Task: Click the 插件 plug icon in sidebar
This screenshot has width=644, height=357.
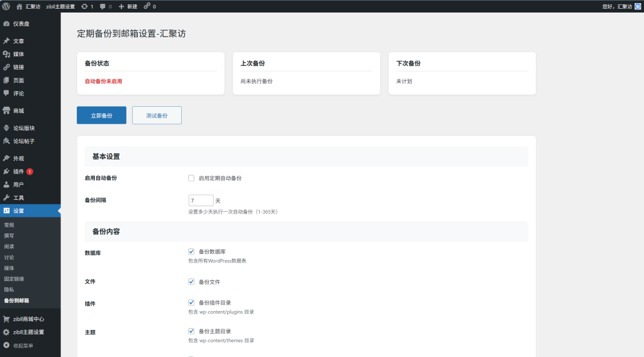Action: point(6,172)
